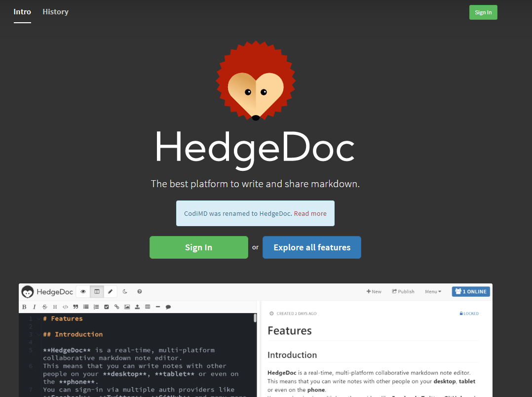The width and height of the screenshot is (532, 397).
Task: Enable night mode with the moon icon
Action: (125, 291)
